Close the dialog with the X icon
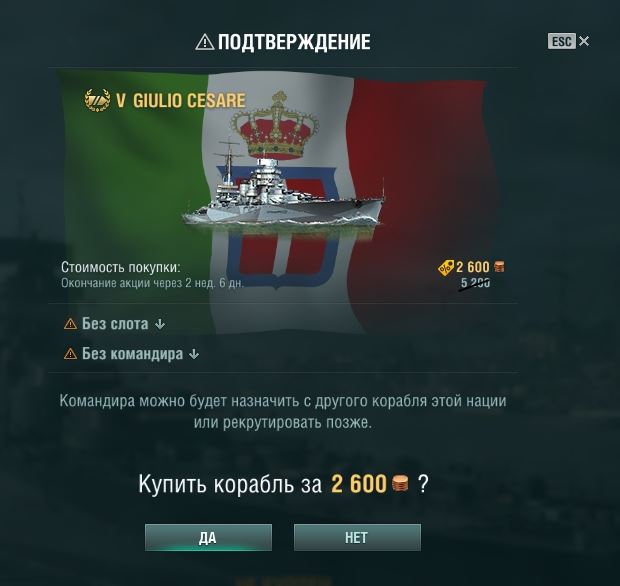The image size is (620, 586). 584,41
